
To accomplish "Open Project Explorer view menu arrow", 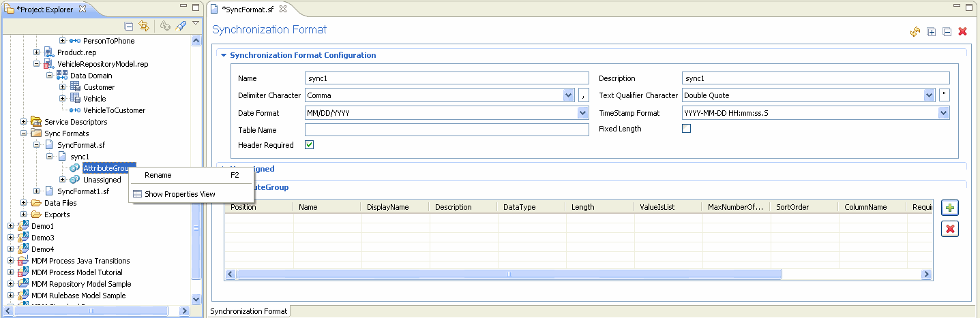I will click(x=196, y=24).
